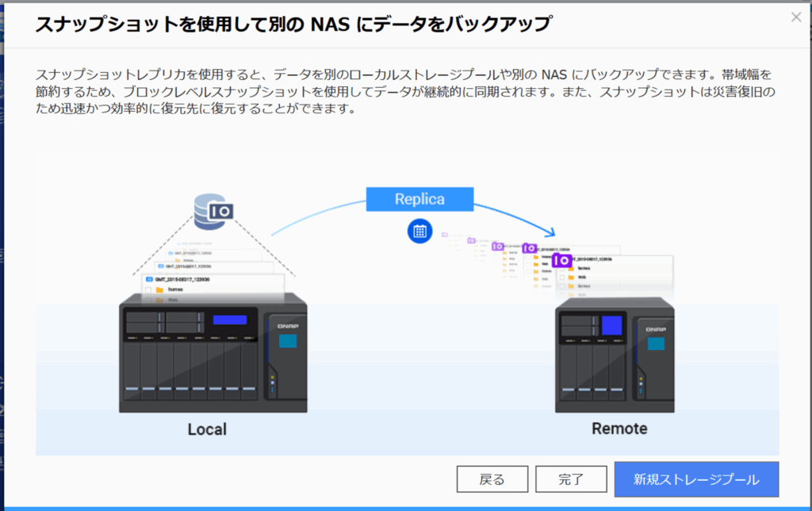812x511 pixels.
Task: Click the Remote caption text
Action: point(619,429)
